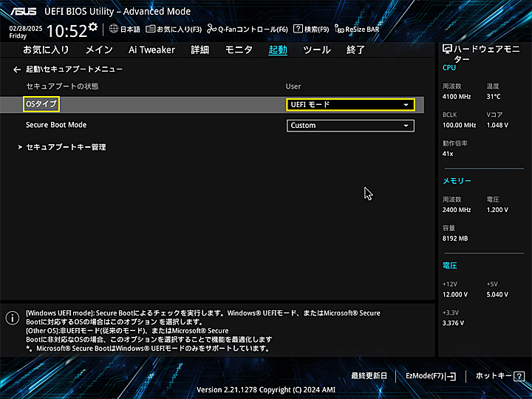This screenshot has height=399, width=532.
Task: Click the globe language icon
Action: [x=114, y=29]
